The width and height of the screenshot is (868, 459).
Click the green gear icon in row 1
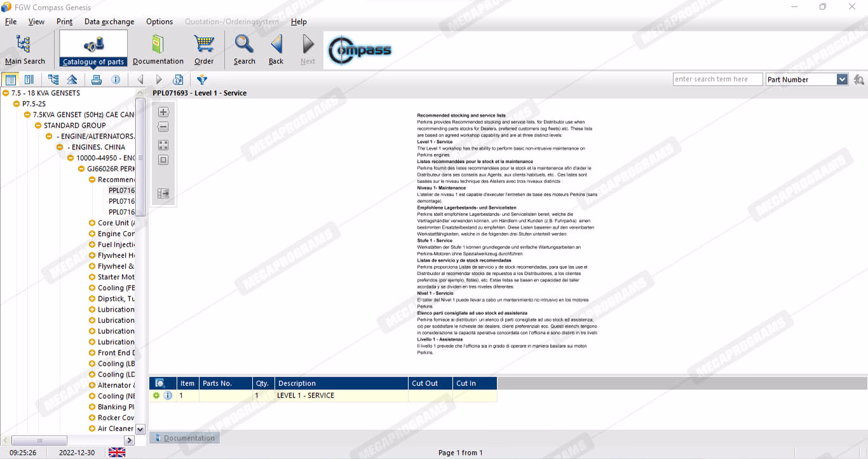tap(156, 396)
